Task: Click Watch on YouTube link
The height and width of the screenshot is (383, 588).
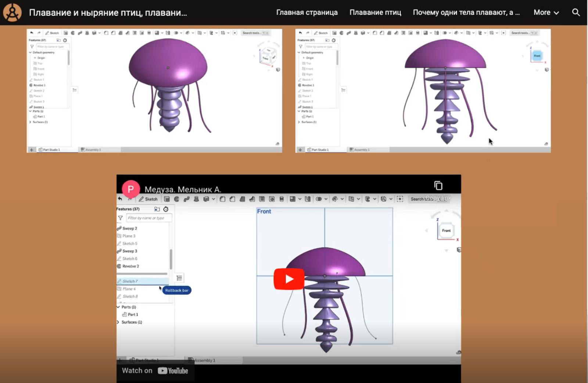Action: click(155, 371)
